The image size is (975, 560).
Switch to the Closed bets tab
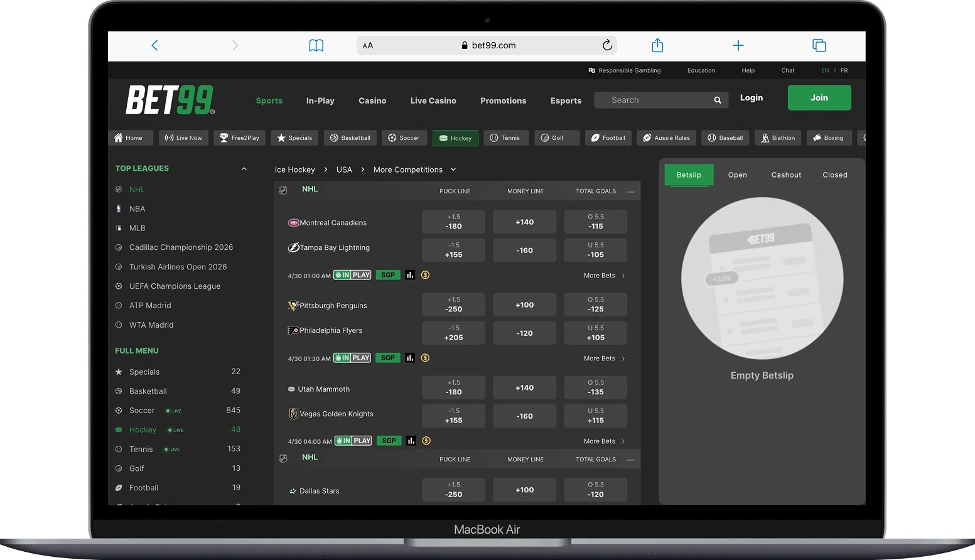[x=835, y=175]
